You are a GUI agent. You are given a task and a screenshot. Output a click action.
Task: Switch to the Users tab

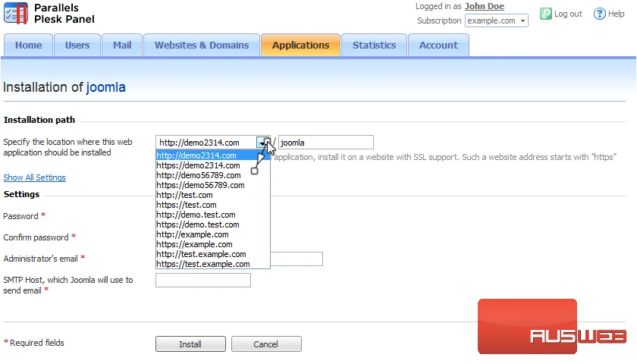tap(77, 45)
